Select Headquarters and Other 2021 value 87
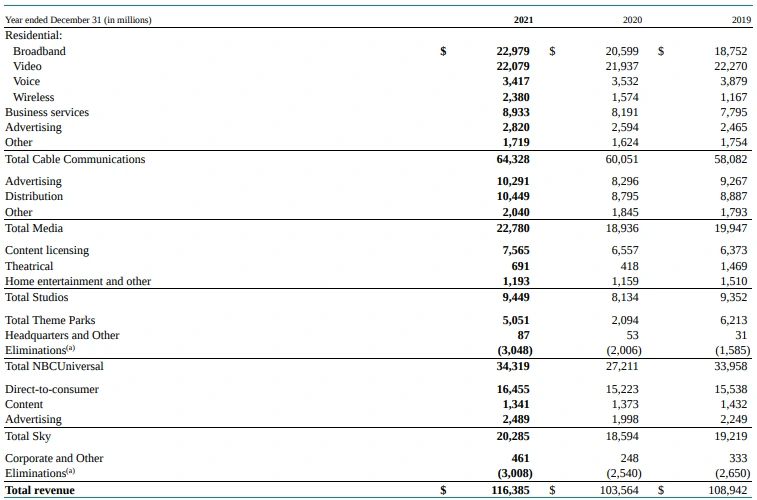Screen dimensions: 757x500 tap(523, 335)
